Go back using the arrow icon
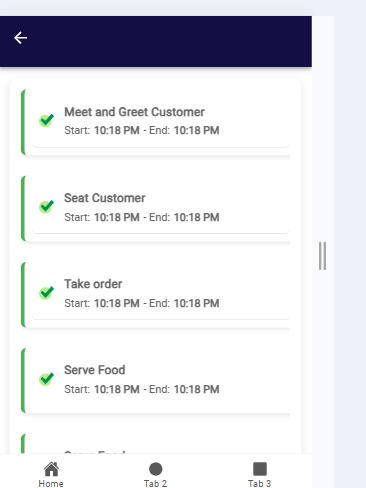 tap(20, 38)
